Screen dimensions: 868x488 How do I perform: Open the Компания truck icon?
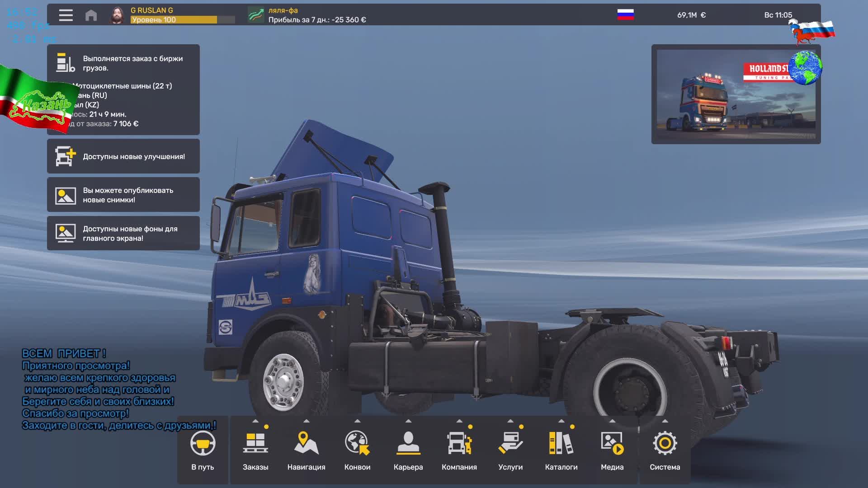click(x=459, y=443)
